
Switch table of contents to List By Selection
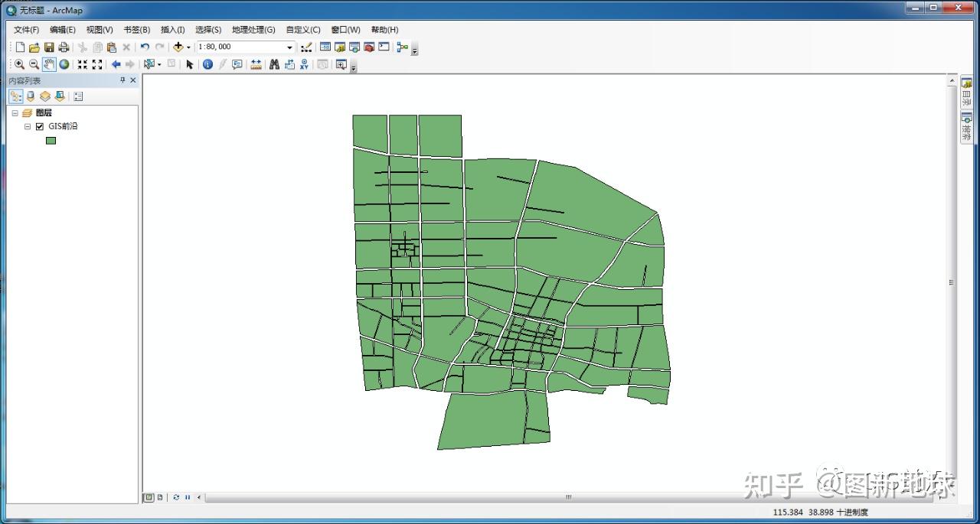coord(60,96)
